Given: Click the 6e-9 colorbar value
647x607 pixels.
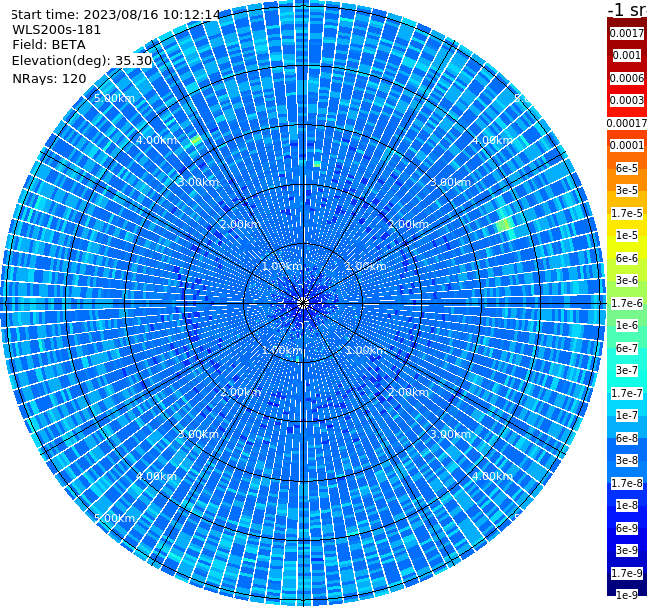Looking at the screenshot, I should coord(627,528).
